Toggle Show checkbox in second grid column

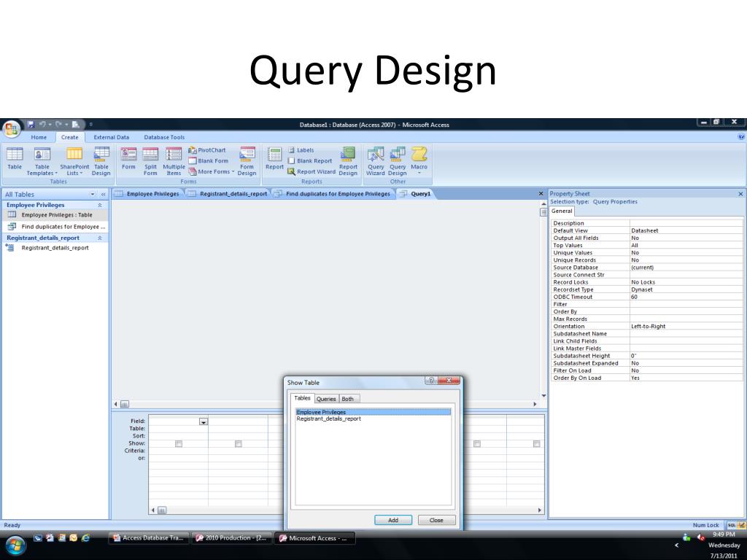(x=239, y=444)
